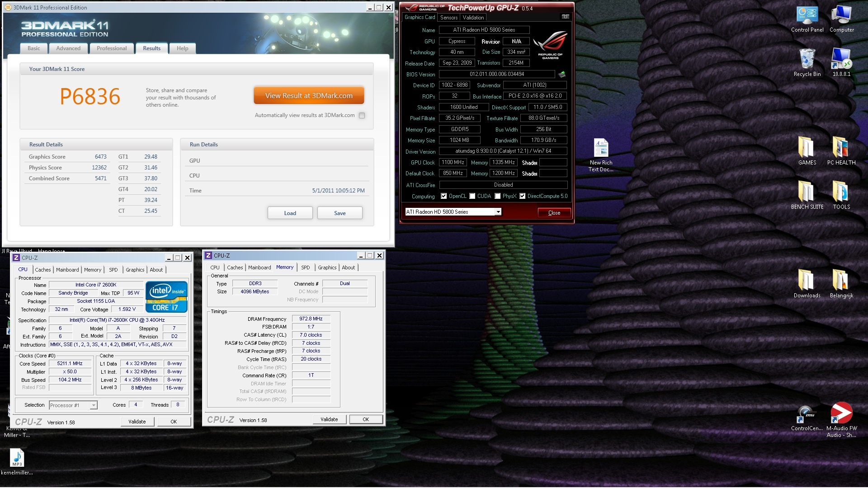Launch M-Audio FW Audio shortcut
This screenshot has width=868, height=488.
click(841, 420)
